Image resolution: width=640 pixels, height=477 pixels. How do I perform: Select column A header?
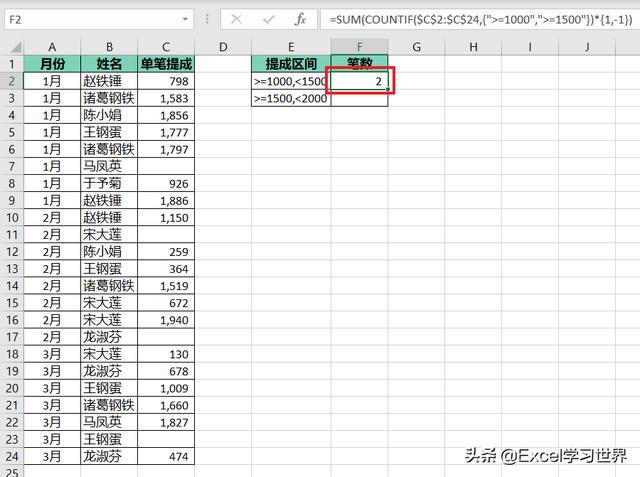point(52,47)
